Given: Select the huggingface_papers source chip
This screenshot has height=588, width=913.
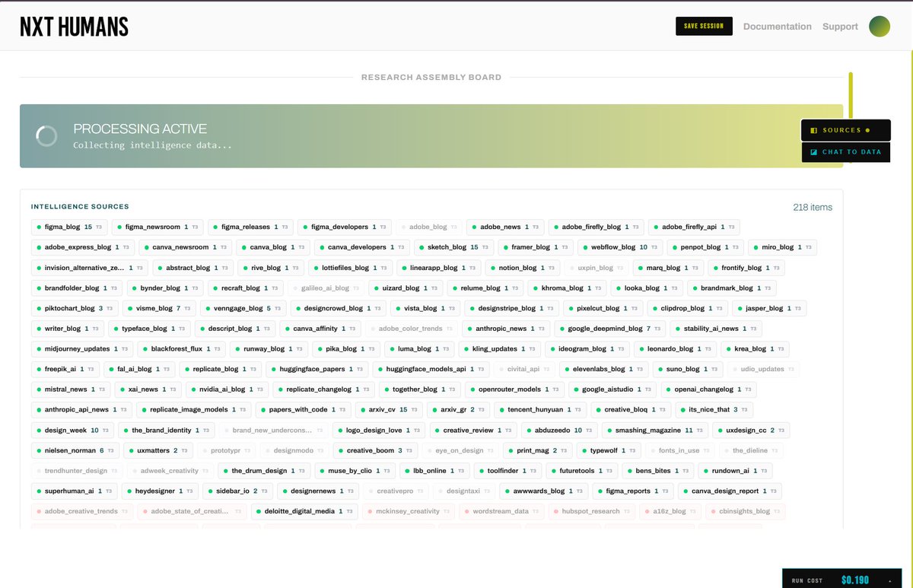Looking at the screenshot, I should 318,369.
